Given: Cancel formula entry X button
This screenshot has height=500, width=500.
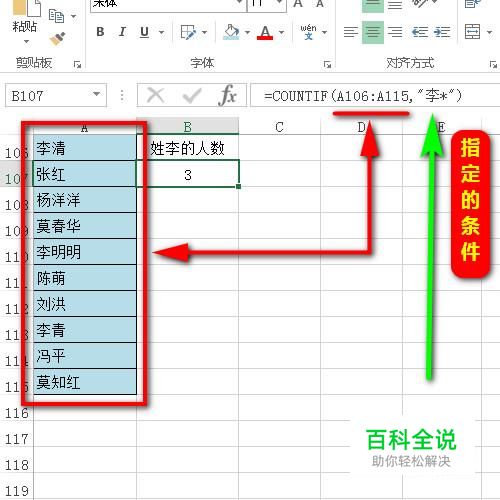Looking at the screenshot, I should tap(155, 96).
